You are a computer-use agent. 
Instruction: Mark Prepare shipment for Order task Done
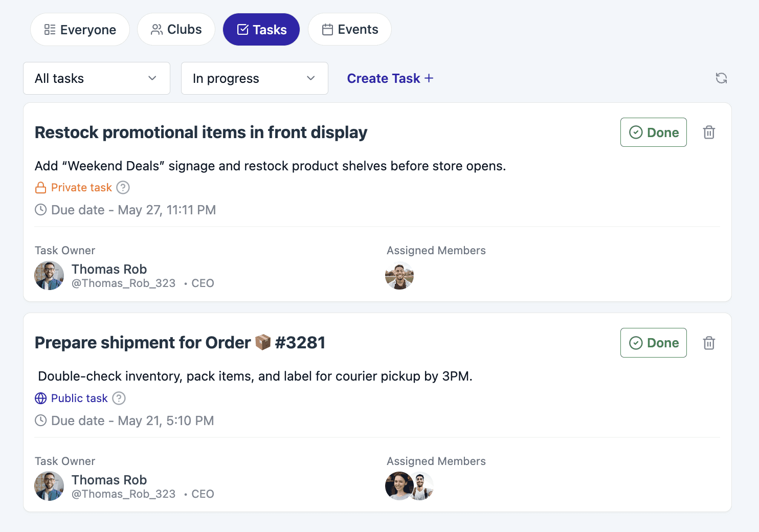click(x=654, y=343)
